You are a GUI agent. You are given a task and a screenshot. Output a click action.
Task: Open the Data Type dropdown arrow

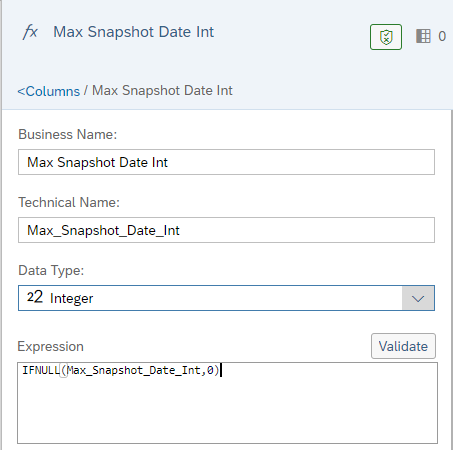click(x=418, y=298)
